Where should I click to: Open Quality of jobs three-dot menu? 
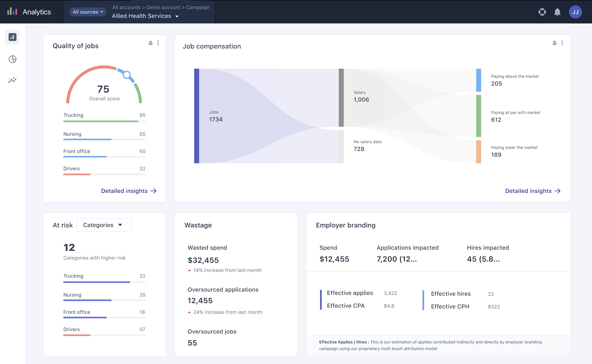[x=158, y=43]
